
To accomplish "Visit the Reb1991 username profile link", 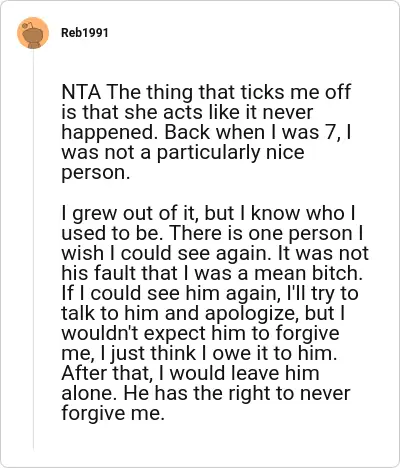I will pyautogui.click(x=85, y=33).
